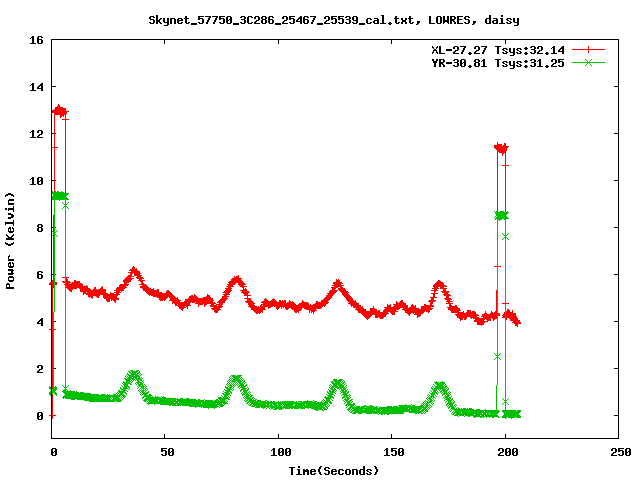Click the green calibration plateau near time 200
Viewport: 640px width, 480px height.
501,215
